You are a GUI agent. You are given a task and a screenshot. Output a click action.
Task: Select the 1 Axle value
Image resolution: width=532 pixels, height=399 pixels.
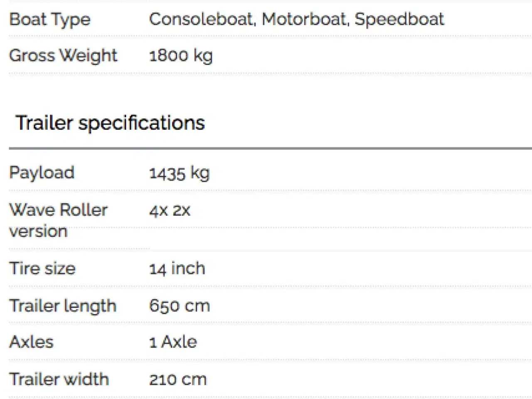click(173, 342)
